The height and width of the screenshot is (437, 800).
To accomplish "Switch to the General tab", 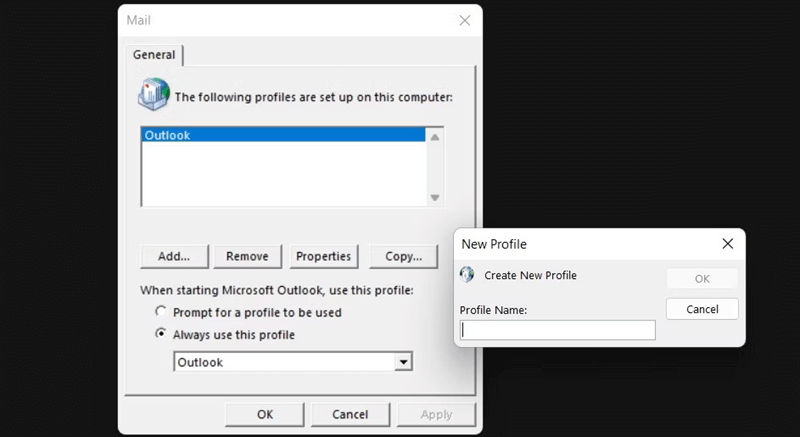I will click(x=154, y=55).
